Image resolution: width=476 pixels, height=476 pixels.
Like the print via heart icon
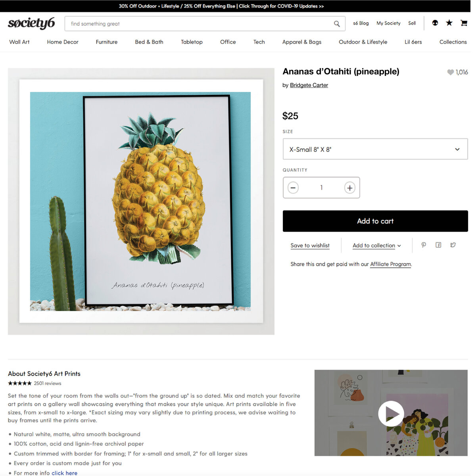[x=450, y=72]
